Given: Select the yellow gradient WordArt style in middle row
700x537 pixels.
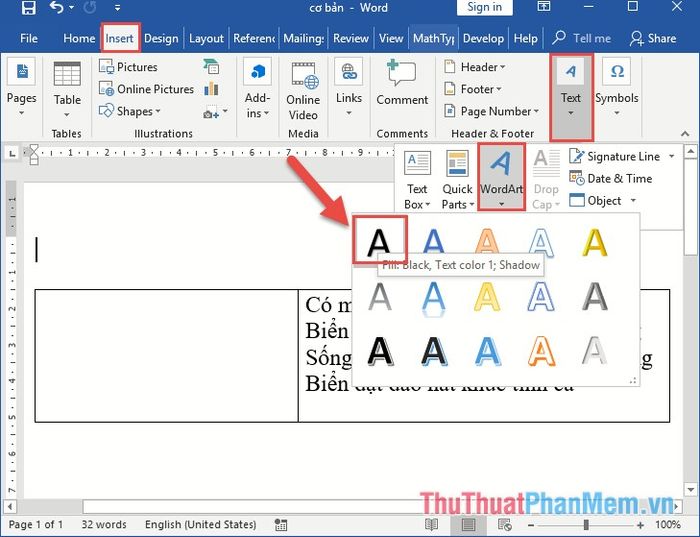Looking at the screenshot, I should click(x=487, y=297).
